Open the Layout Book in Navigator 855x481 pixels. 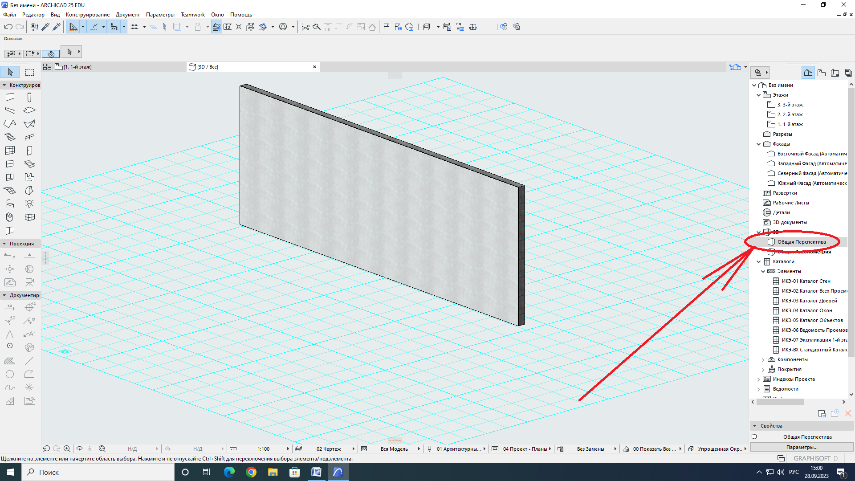835,73
